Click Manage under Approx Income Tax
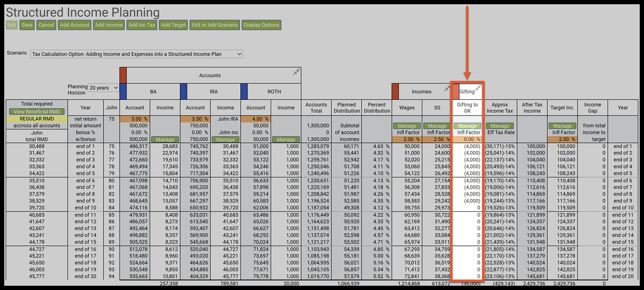644x290 pixels. pyautogui.click(x=500, y=126)
